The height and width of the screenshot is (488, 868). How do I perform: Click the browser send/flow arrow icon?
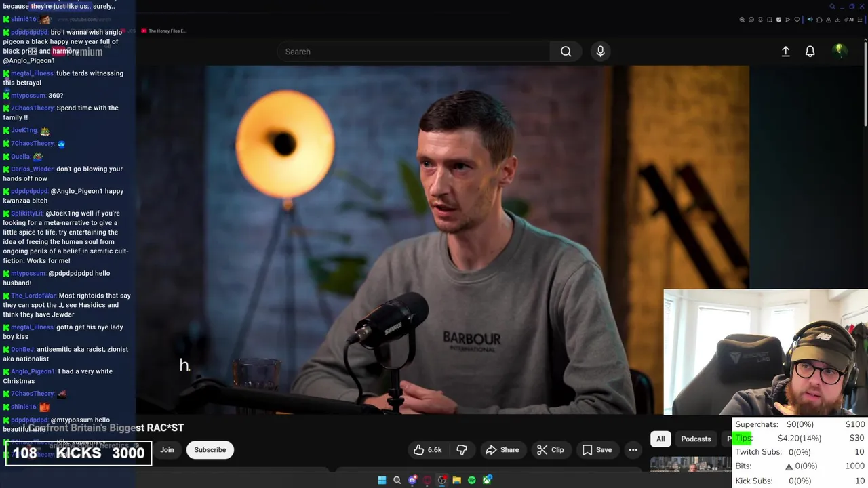pos(788,20)
